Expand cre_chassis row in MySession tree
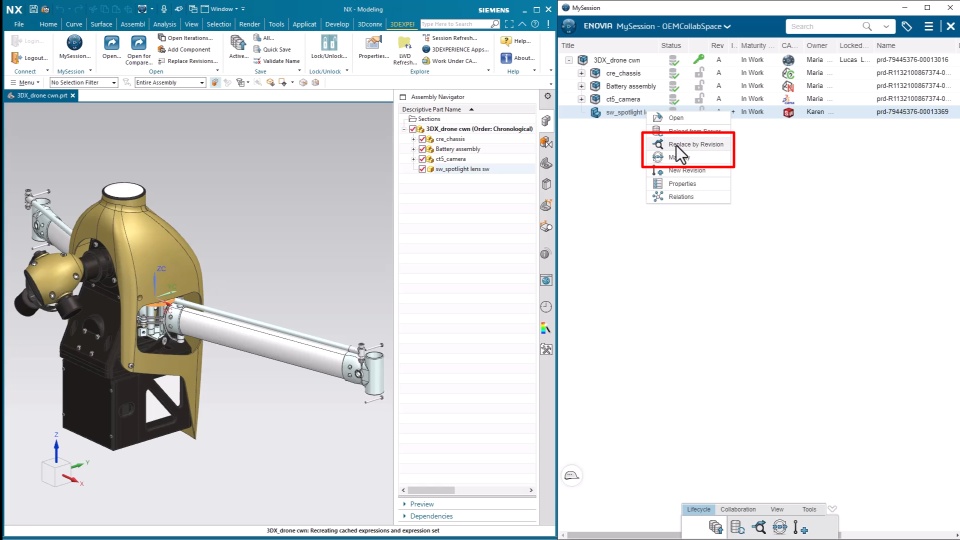Screen dimensions: 960x540 pos(581,73)
